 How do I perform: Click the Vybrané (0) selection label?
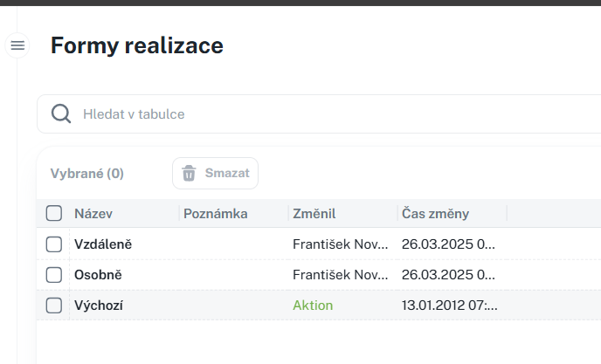87,174
